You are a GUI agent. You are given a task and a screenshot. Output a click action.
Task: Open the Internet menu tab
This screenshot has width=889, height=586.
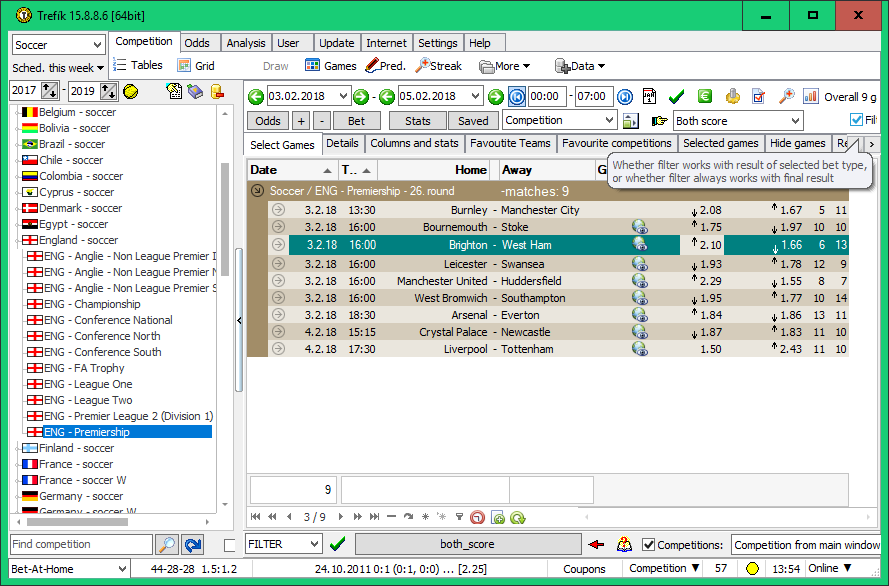[x=386, y=43]
